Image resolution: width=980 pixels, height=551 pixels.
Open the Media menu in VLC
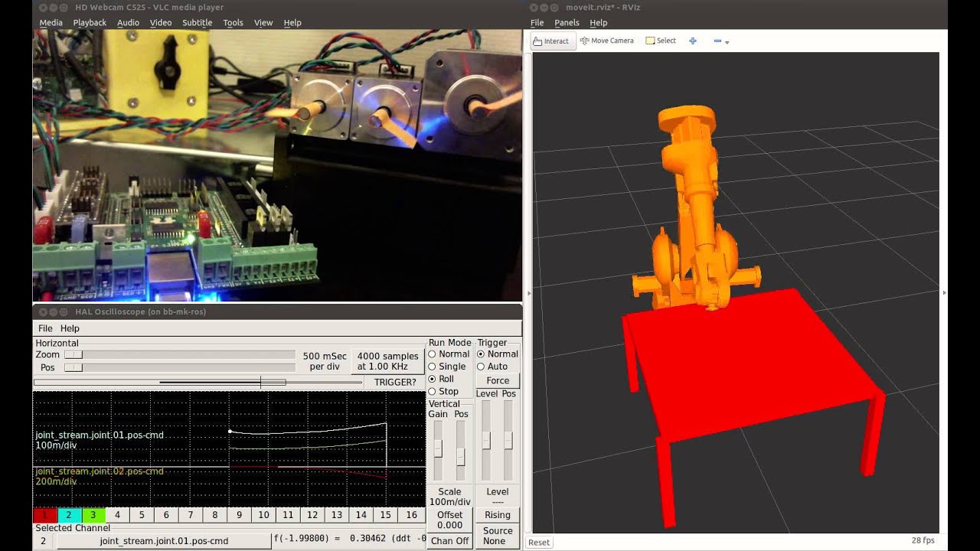[51, 23]
